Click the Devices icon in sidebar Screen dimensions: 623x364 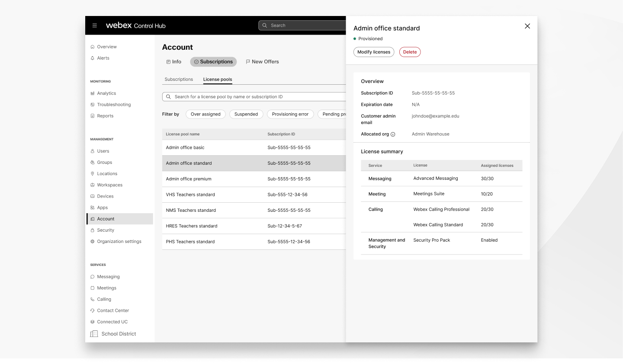pyautogui.click(x=92, y=196)
